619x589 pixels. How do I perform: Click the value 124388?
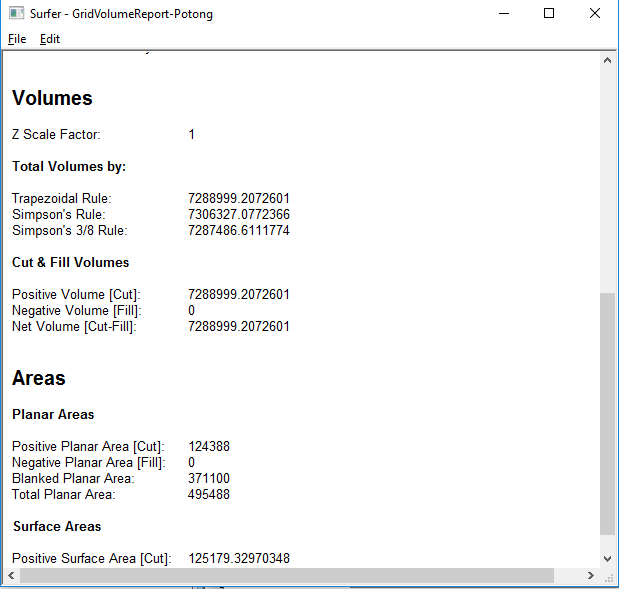209,446
